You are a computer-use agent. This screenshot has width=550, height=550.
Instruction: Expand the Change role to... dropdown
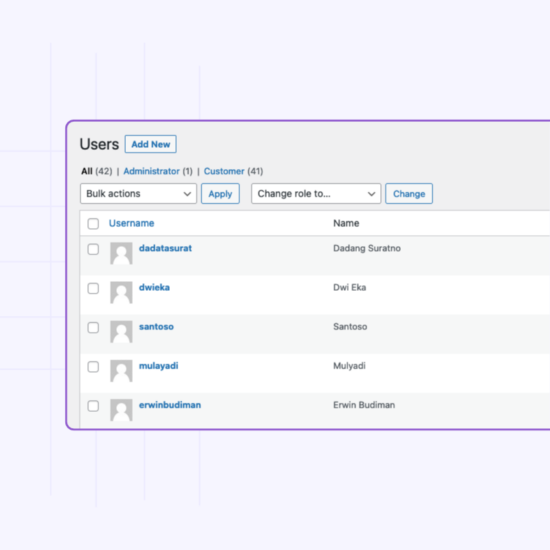(x=316, y=194)
